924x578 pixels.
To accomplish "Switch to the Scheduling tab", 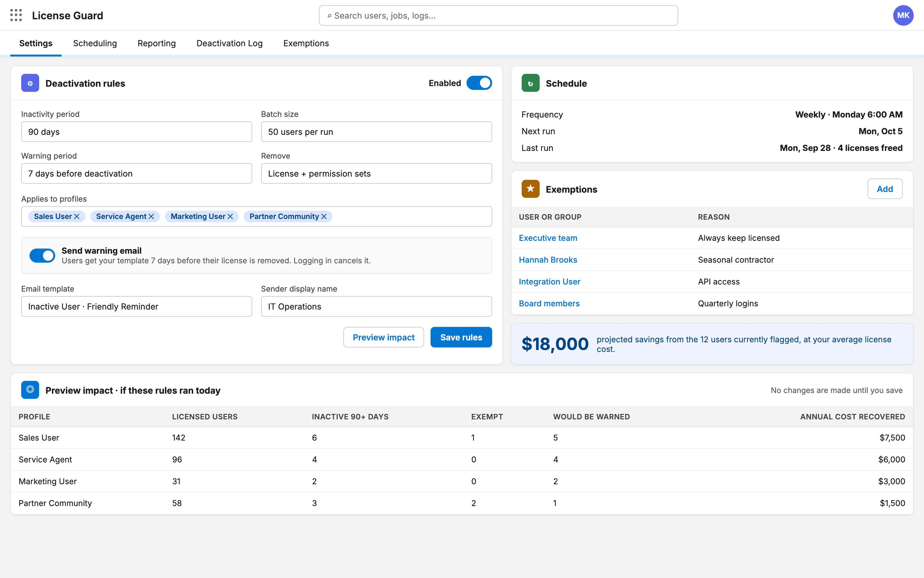I will point(95,43).
